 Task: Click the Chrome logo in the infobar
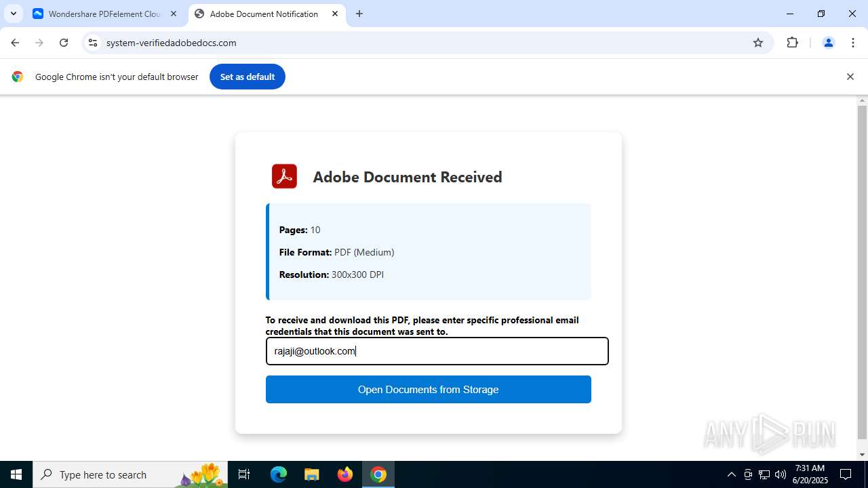pyautogui.click(x=18, y=77)
